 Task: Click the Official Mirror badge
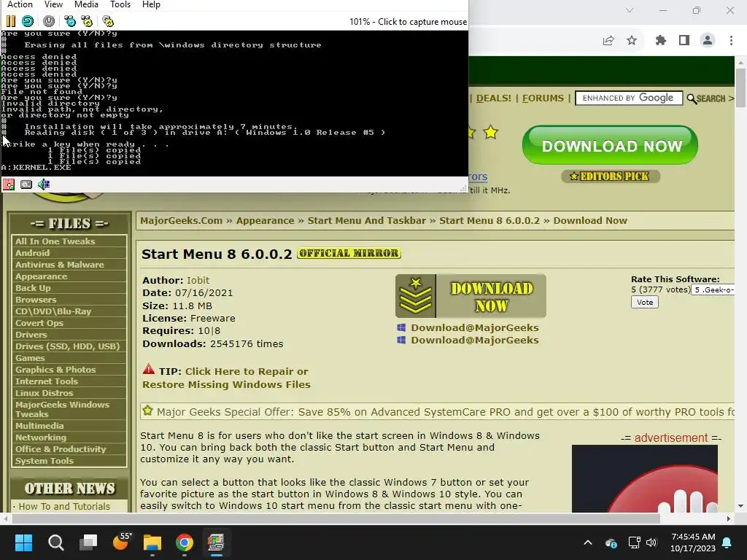(x=349, y=253)
